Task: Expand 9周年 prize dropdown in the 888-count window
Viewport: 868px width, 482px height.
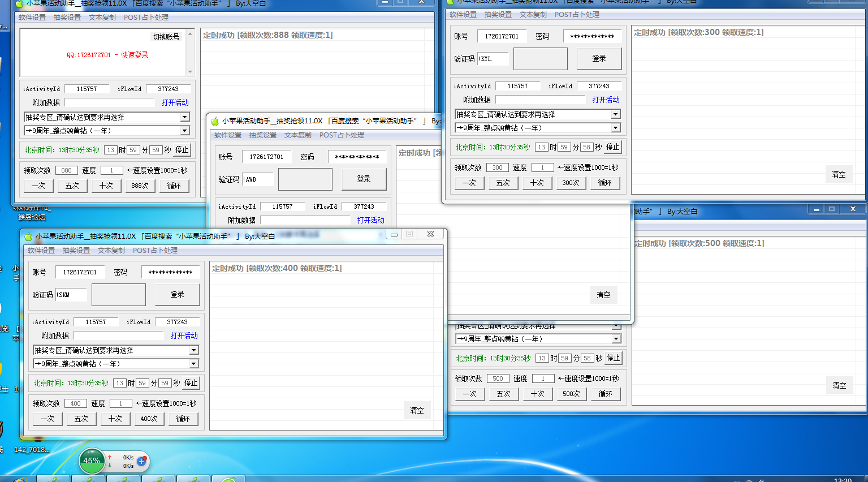Action: point(185,131)
